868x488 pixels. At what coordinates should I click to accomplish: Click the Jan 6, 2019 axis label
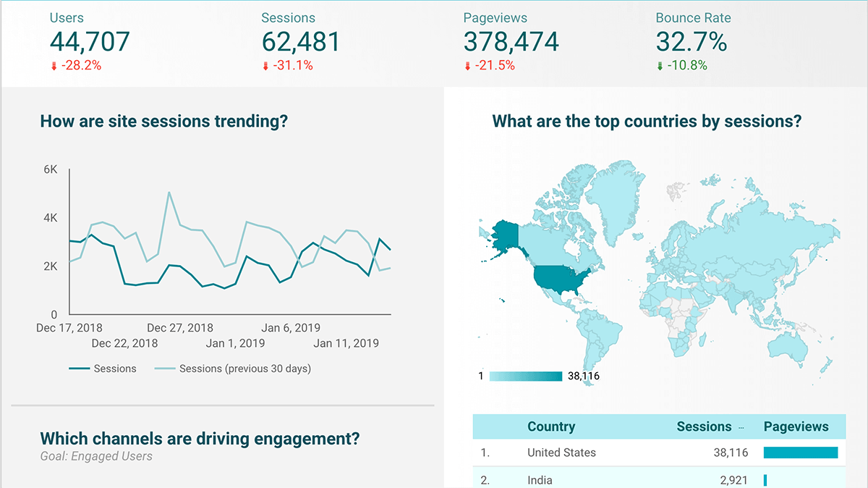(x=291, y=328)
